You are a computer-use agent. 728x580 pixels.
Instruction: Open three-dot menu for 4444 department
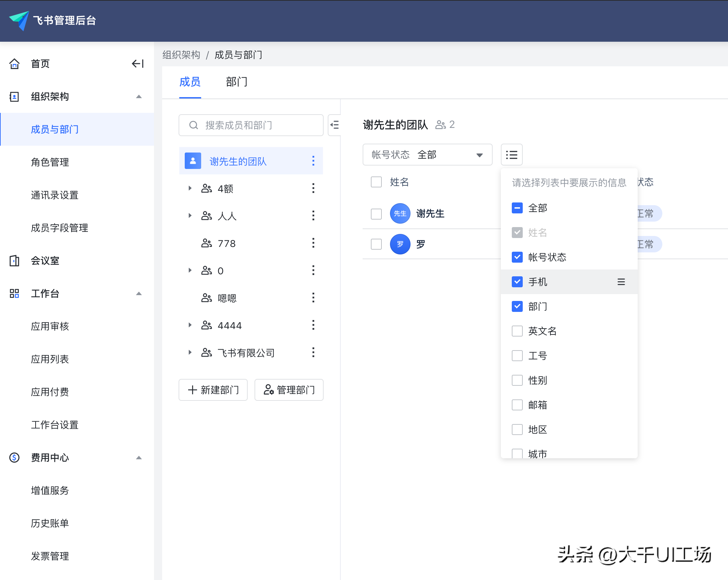point(313,325)
